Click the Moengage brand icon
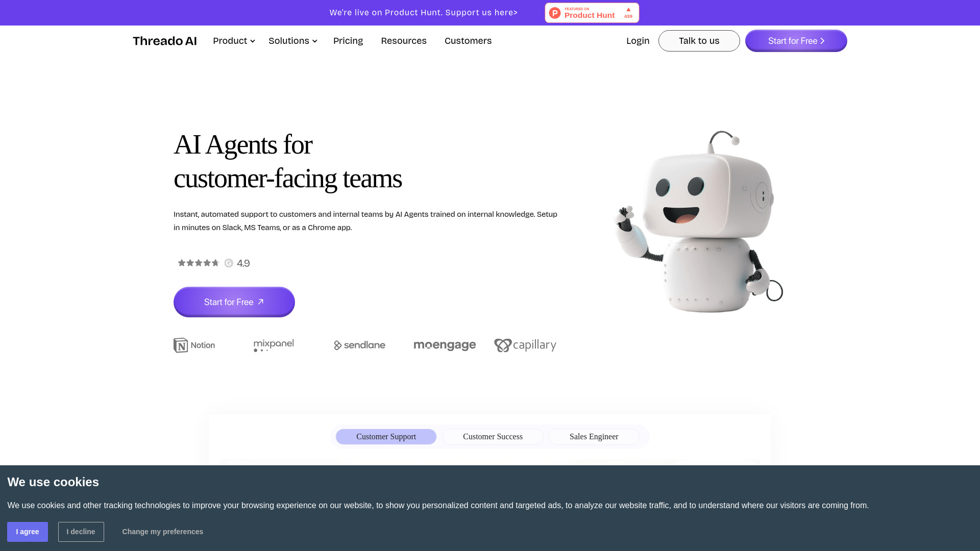This screenshot has width=980, height=551. coord(444,344)
